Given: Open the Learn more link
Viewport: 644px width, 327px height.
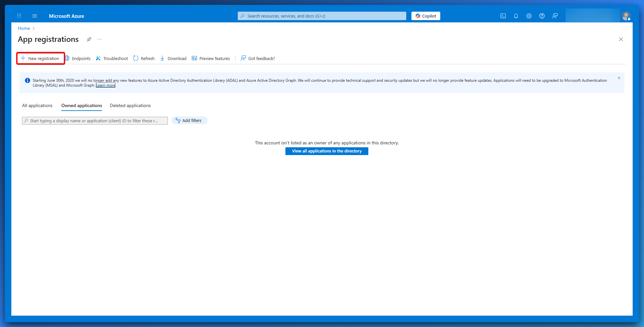Looking at the screenshot, I should point(106,85).
